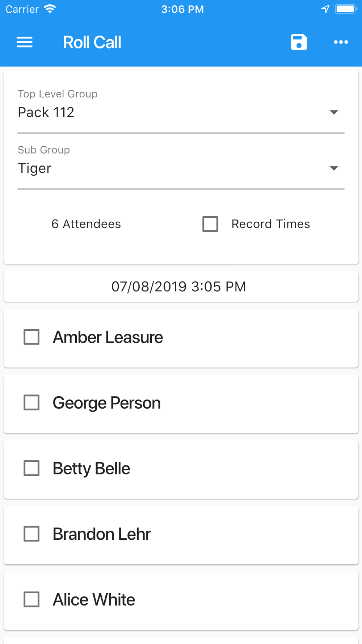The image size is (362, 644).
Task: Tap the Roll Call title
Action: pyautogui.click(x=92, y=42)
